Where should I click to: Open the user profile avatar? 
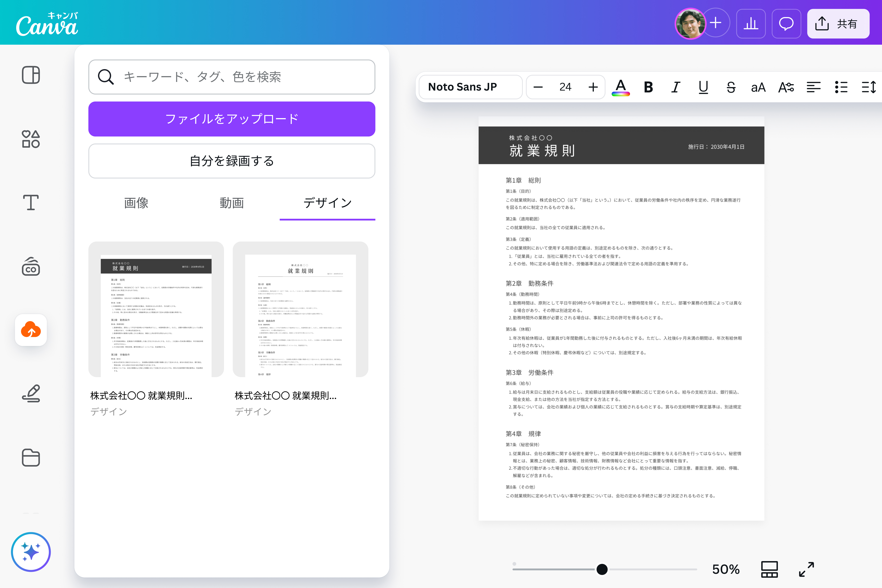[x=690, y=24]
